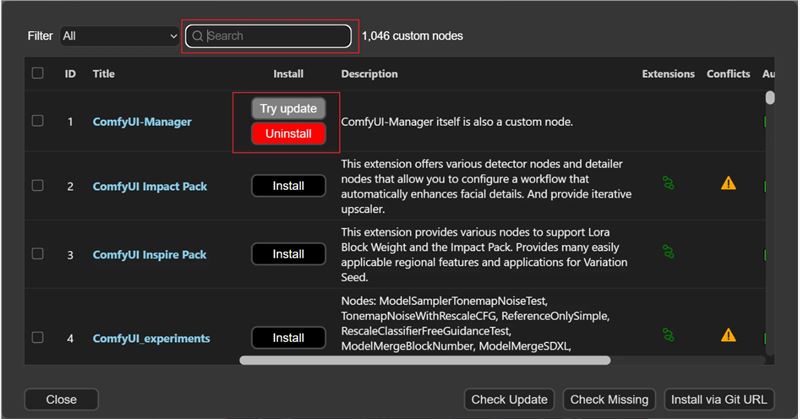Click the Impact Pack description text

coord(486,186)
